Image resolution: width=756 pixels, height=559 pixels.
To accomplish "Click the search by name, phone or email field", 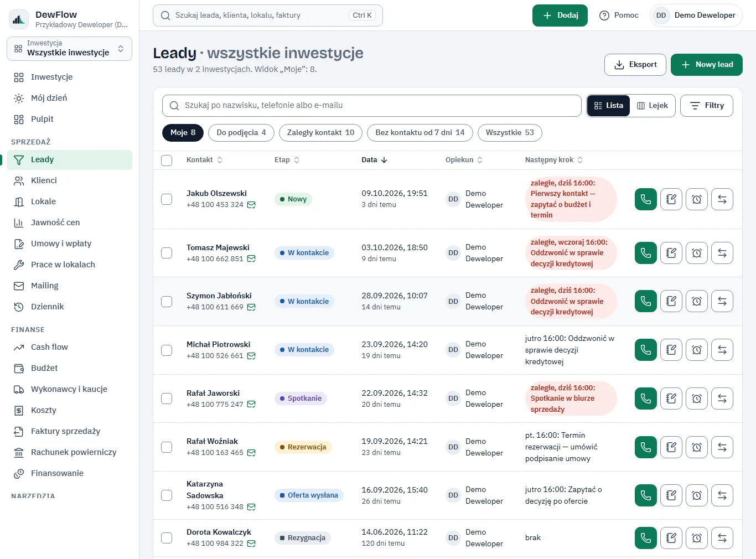I will tap(372, 106).
